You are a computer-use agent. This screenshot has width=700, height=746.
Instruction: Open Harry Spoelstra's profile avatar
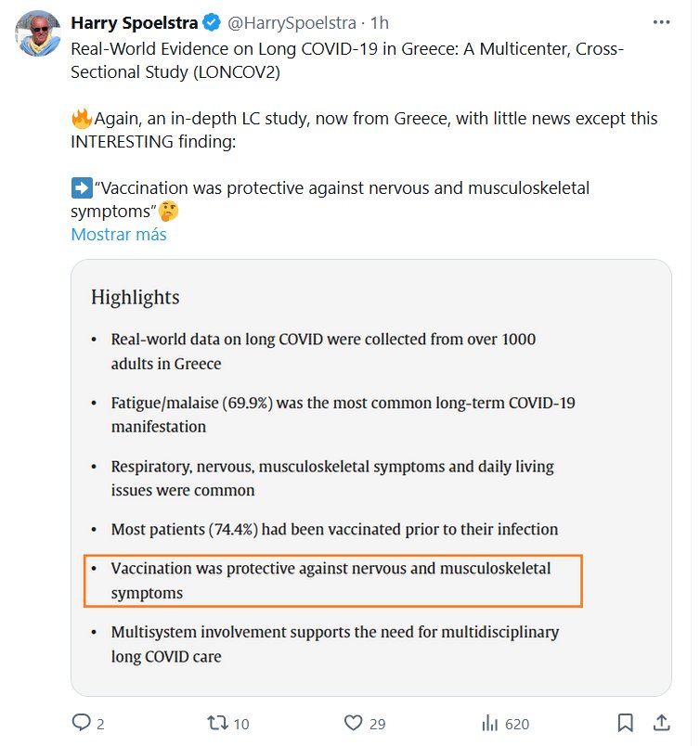tap(39, 34)
